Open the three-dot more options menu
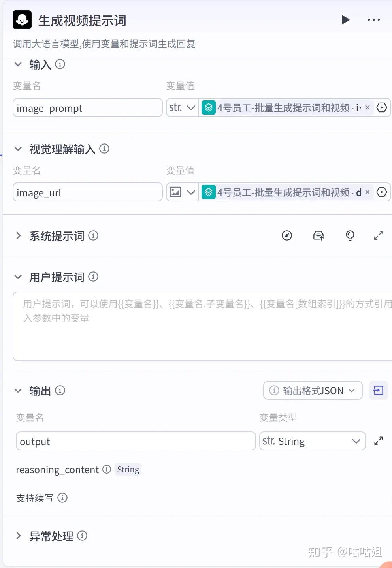This screenshot has width=392, height=568. (373, 20)
